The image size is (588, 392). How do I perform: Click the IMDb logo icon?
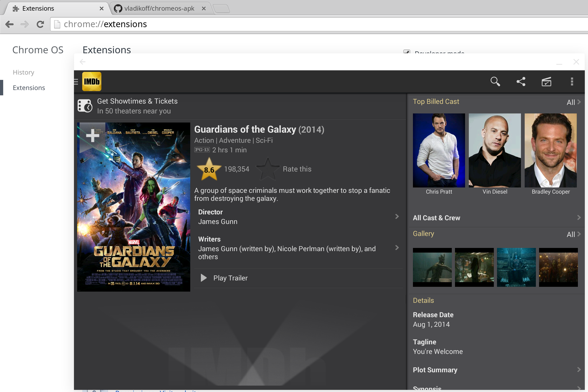(x=92, y=81)
